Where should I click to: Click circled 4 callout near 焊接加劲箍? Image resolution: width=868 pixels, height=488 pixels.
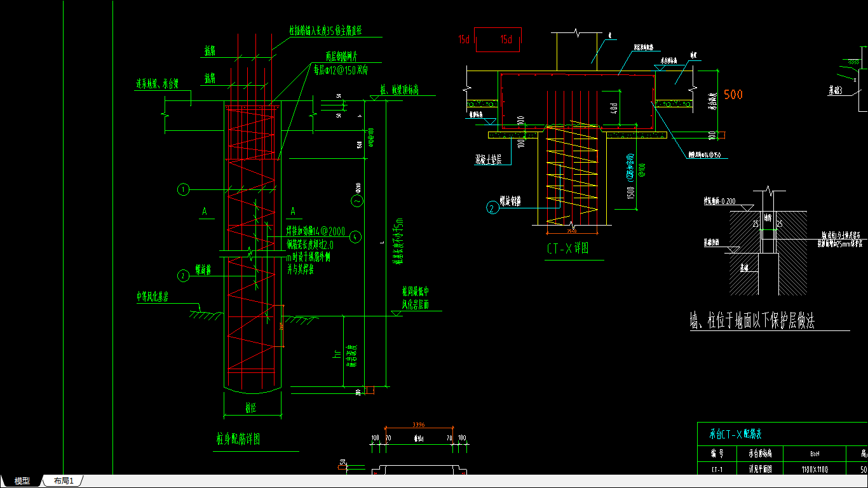355,237
